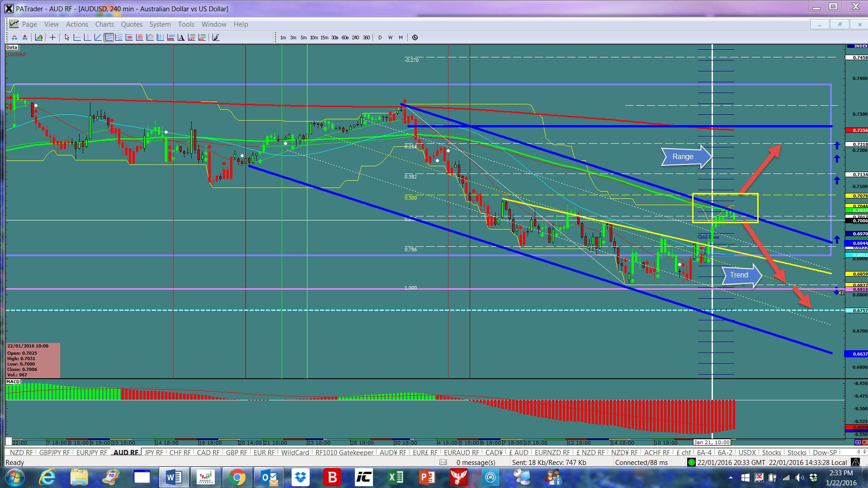Select the vertical lines drawing tool
Image resolution: width=868 pixels, height=488 pixels.
pos(160,38)
